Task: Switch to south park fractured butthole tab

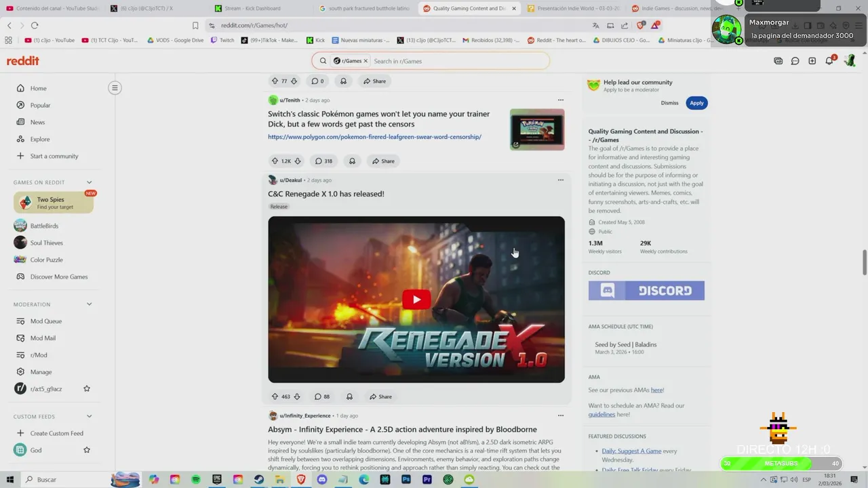Action: (x=365, y=8)
